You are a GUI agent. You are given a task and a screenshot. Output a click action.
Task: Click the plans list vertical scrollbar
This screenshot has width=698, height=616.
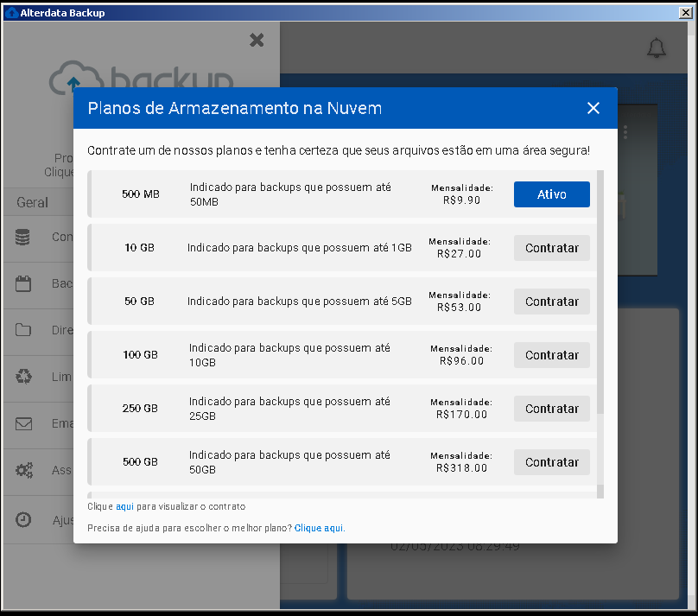[x=600, y=333]
